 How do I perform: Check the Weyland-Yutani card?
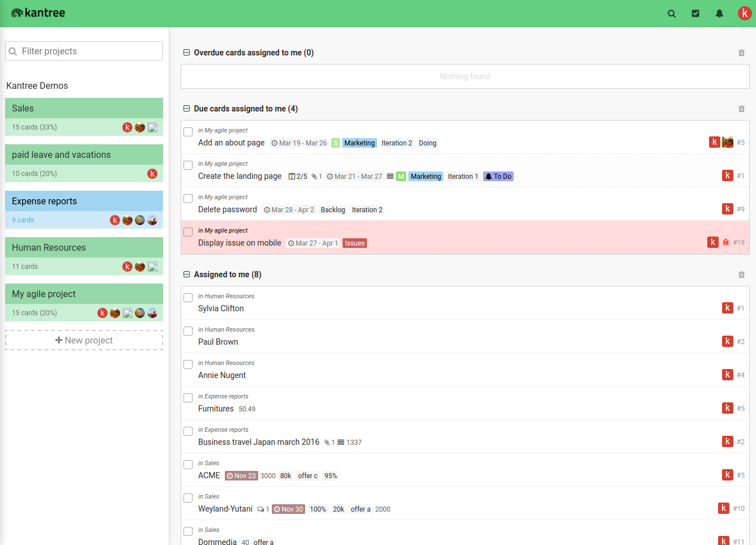(x=188, y=498)
